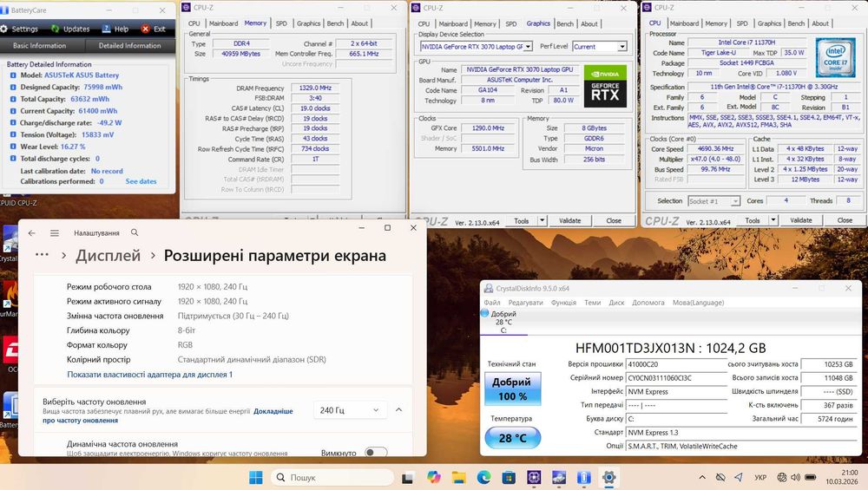Click Close in the CPU-Z CPU window
Viewport: 868px width, 490px height.
pyautogui.click(x=845, y=220)
